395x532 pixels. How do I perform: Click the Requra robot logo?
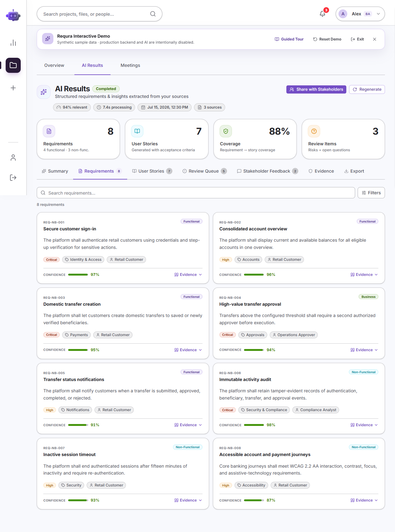(13, 15)
